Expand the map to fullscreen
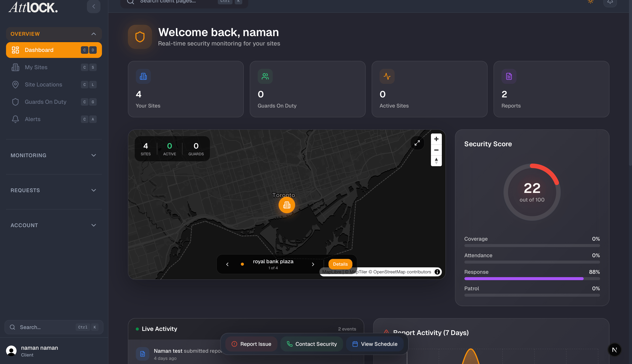This screenshot has height=364, width=632. pos(417,143)
